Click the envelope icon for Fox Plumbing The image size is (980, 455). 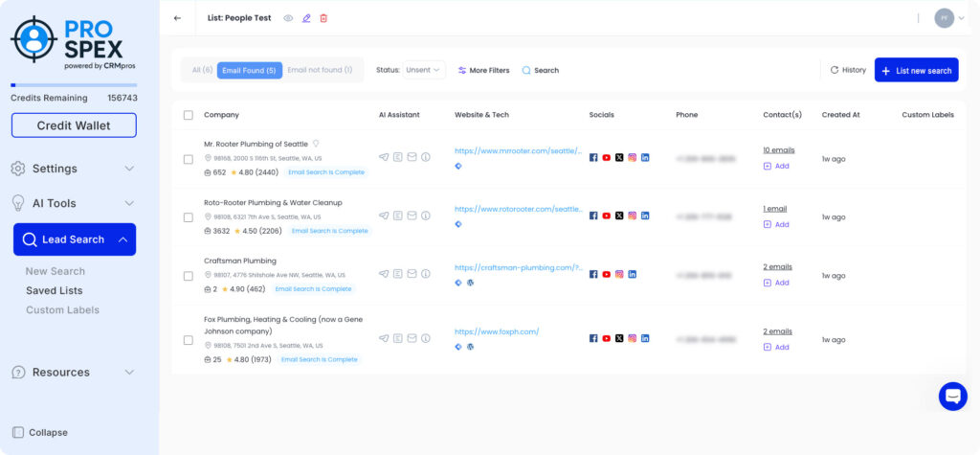(412, 338)
